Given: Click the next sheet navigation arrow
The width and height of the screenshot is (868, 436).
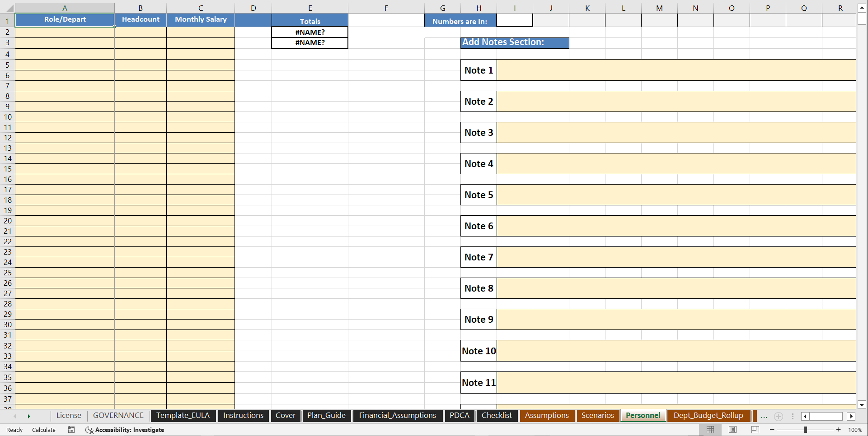Looking at the screenshot, I should 28,416.
